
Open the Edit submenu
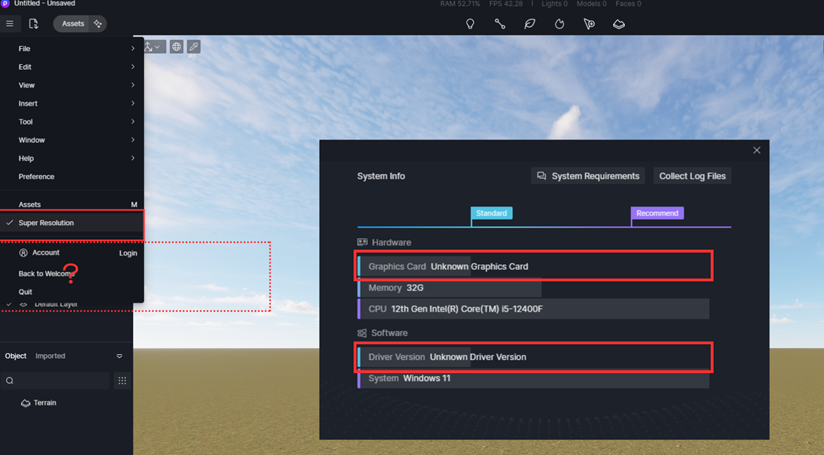pos(72,67)
